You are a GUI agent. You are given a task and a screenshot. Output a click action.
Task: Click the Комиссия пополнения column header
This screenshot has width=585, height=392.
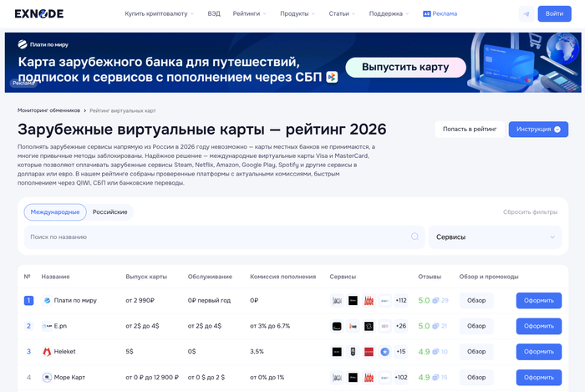[x=282, y=277]
